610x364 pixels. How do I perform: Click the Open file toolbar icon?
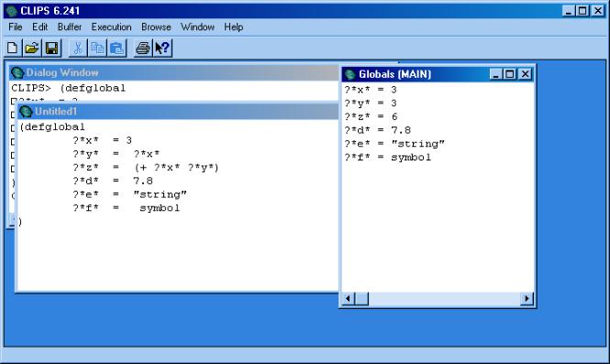(x=32, y=49)
